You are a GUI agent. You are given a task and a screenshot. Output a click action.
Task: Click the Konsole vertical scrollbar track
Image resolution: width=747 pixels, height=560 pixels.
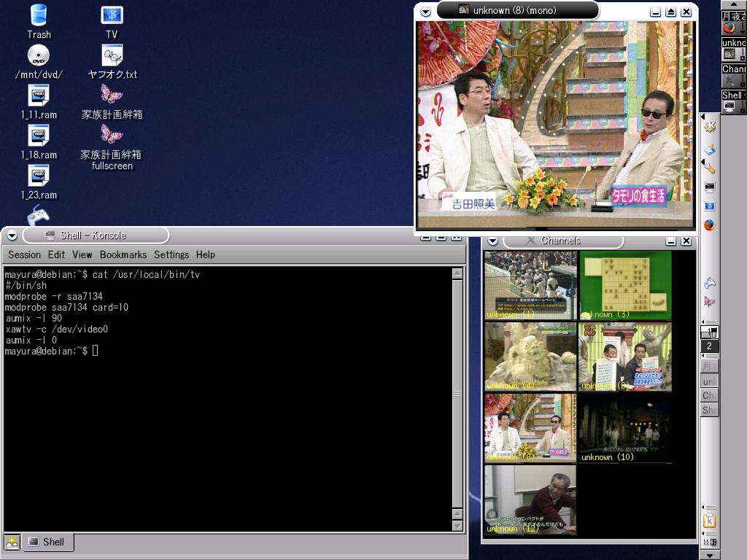(457, 394)
